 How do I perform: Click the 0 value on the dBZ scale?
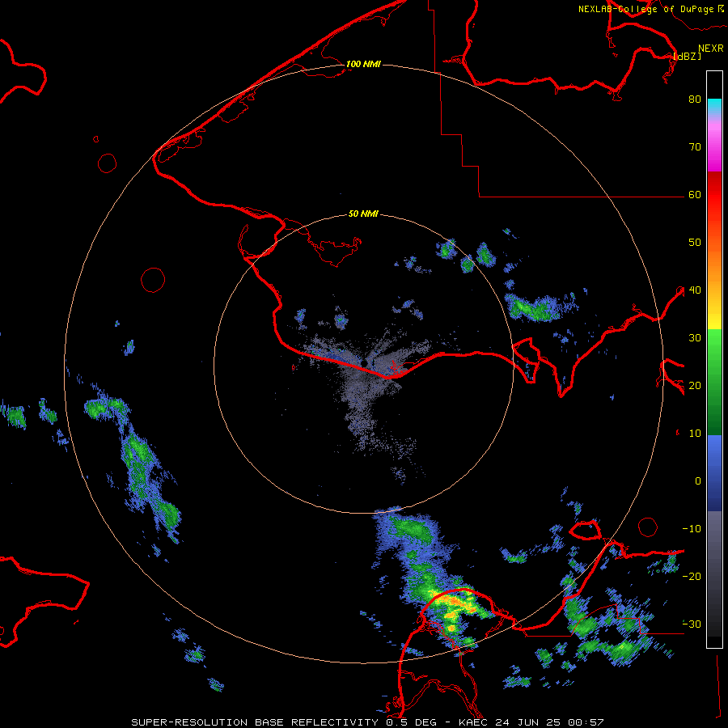pyautogui.click(x=697, y=481)
